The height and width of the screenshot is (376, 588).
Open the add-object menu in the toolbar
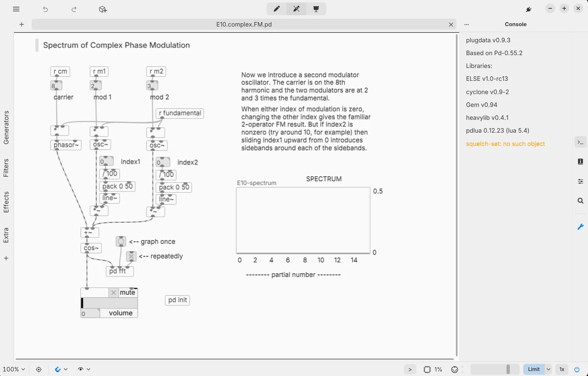(103, 9)
